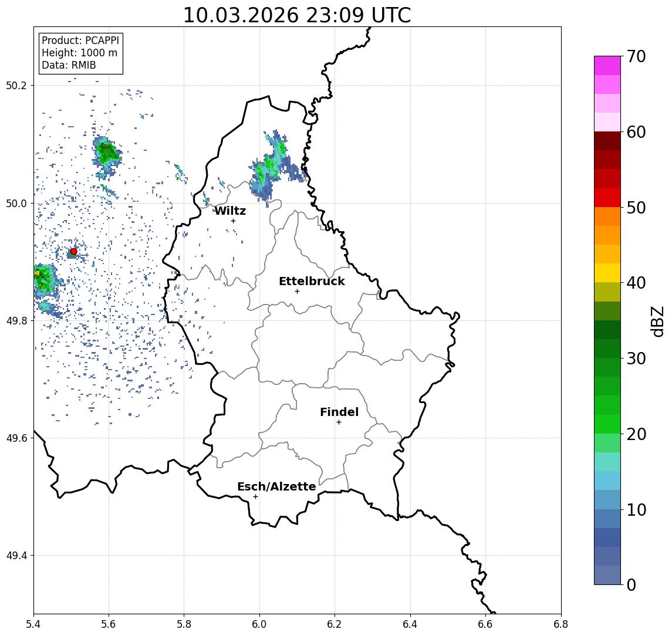This screenshot has width=672, height=636.
Task: Click the 70 value on the colorbar
Action: click(x=636, y=56)
